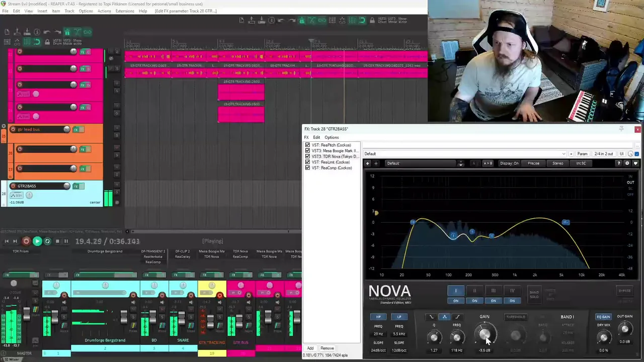
Task: Open the 2/4 in 2 out pin connector
Action: (604, 154)
